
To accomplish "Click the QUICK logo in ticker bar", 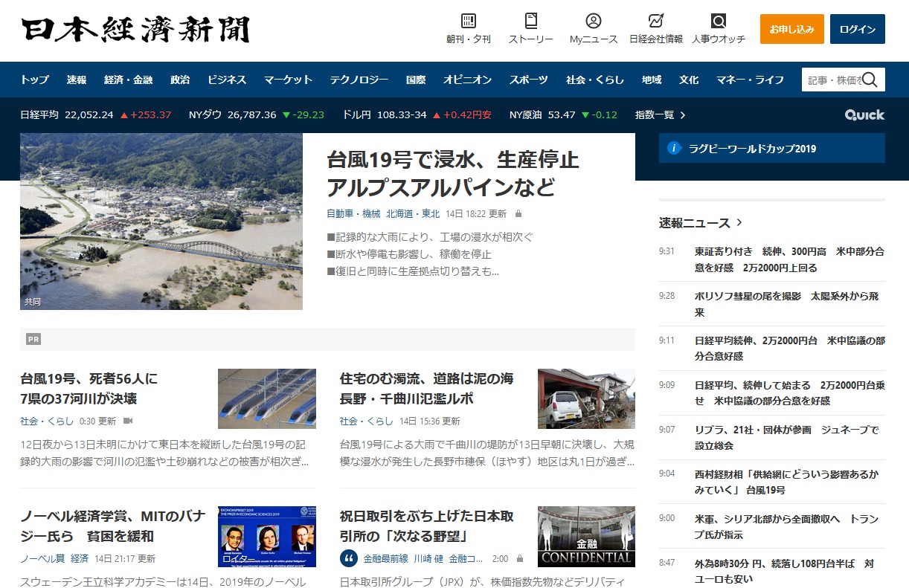I will [864, 115].
